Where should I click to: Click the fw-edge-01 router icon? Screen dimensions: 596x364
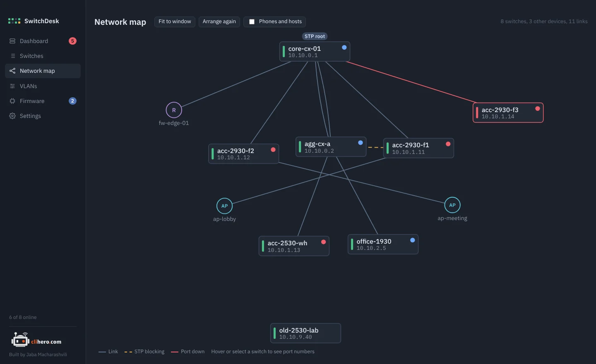(174, 110)
